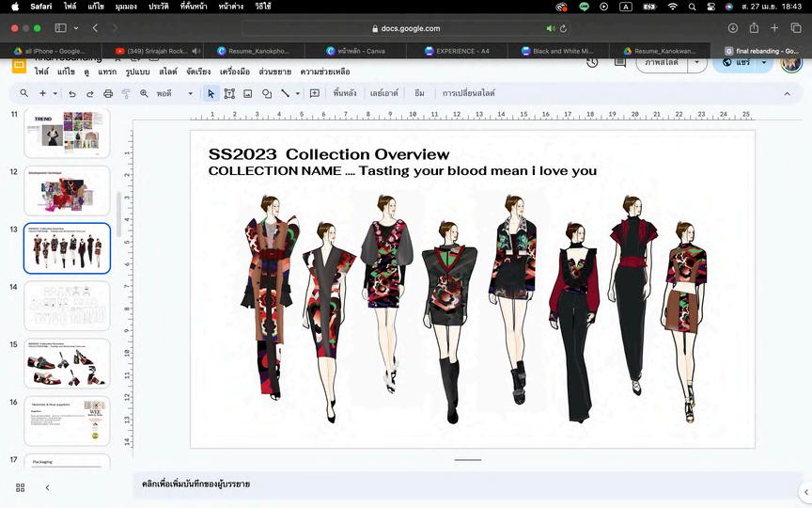Click the redo arrow in toolbar

click(x=90, y=94)
